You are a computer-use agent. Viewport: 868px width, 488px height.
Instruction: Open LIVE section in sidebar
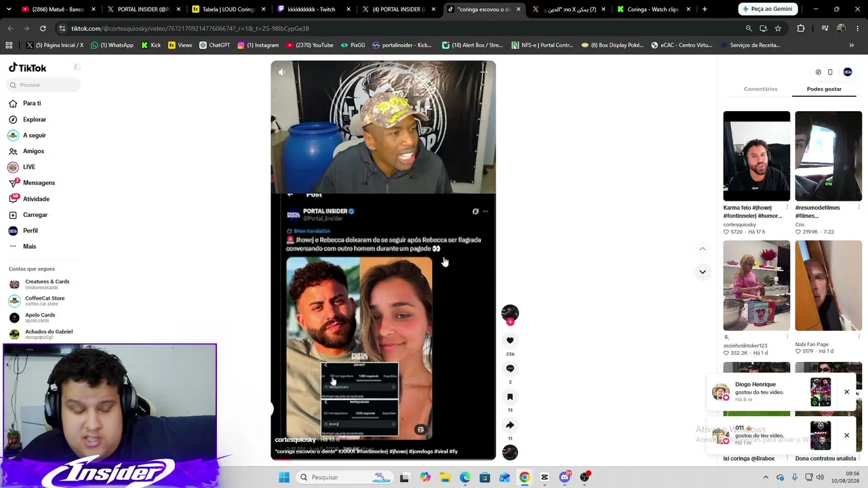tap(22, 167)
